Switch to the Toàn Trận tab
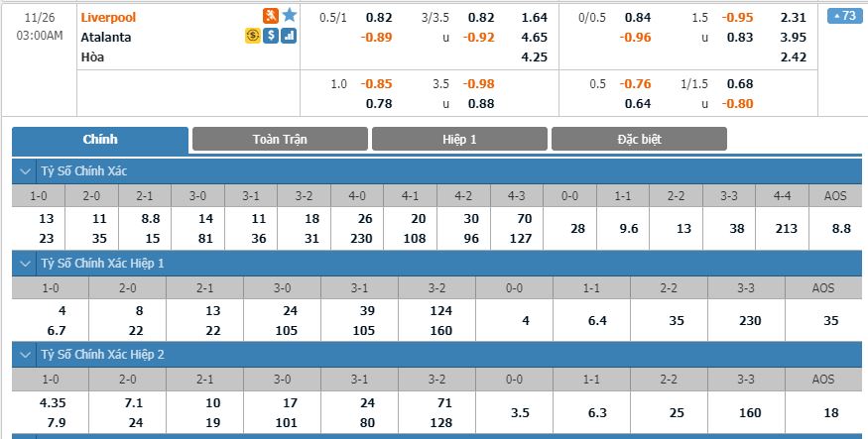This screenshot has width=868, height=439. tap(280, 140)
